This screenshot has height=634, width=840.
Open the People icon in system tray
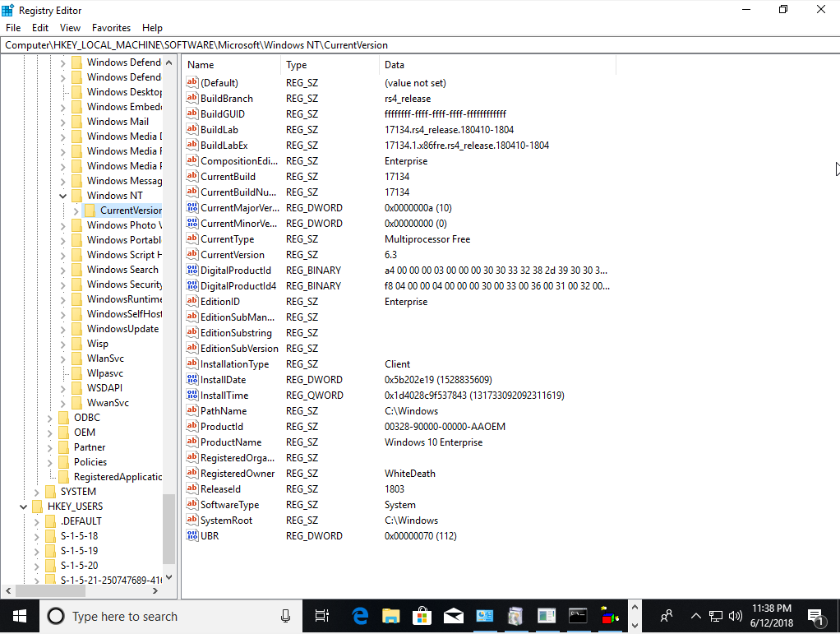coord(666,616)
